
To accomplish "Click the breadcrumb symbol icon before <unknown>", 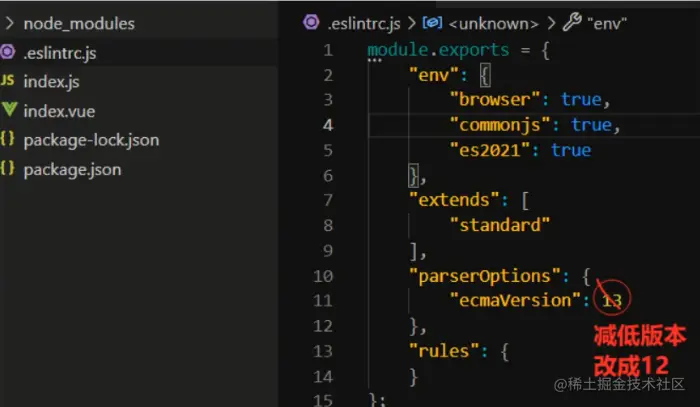I will tap(432, 22).
